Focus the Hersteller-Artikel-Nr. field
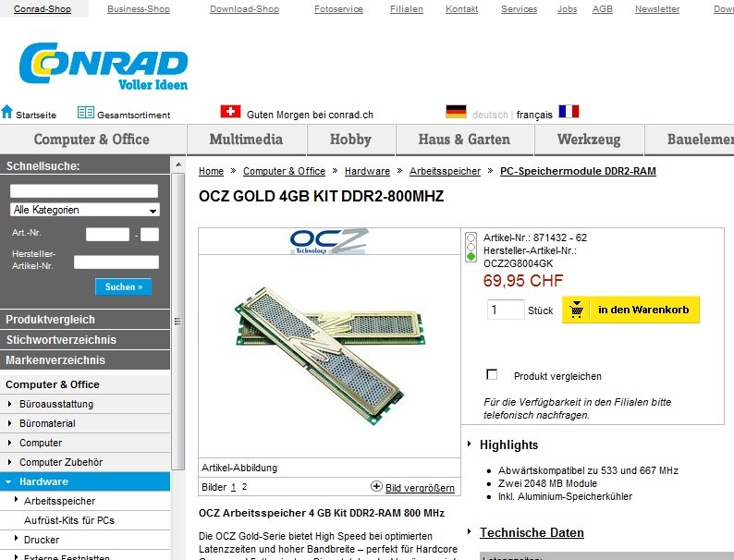Image resolution: width=734 pixels, height=560 pixels. (116, 262)
